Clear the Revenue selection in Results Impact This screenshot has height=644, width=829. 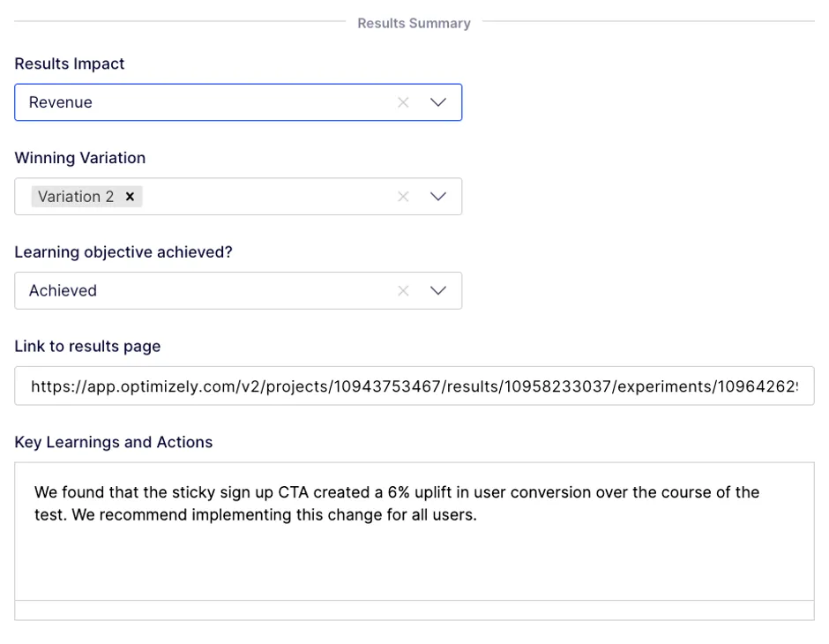(403, 102)
